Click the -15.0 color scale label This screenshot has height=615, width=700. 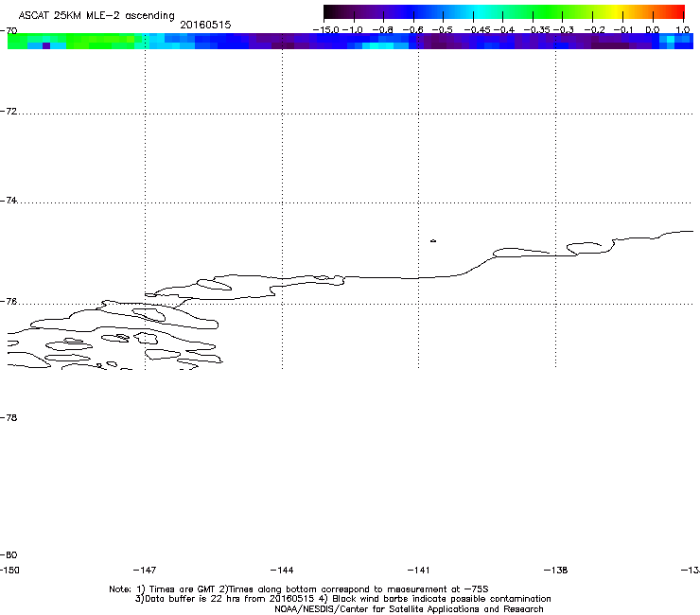click(x=325, y=30)
